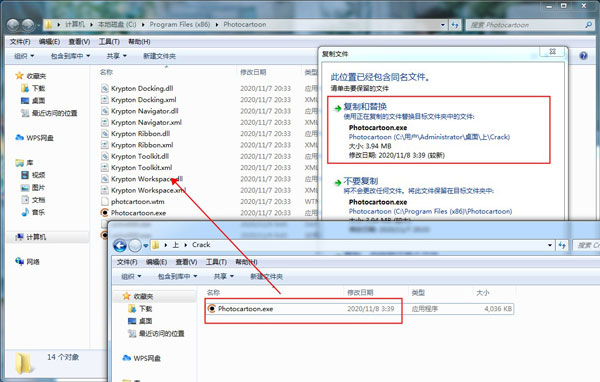This screenshot has height=382, width=600.
Task: Select 网络 in the navigation pane
Action: (x=27, y=262)
